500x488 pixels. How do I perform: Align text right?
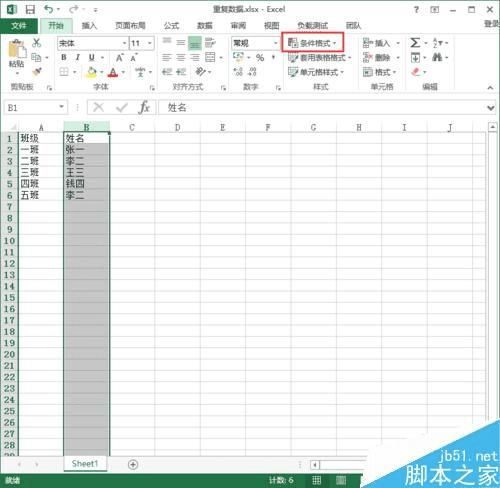195,58
